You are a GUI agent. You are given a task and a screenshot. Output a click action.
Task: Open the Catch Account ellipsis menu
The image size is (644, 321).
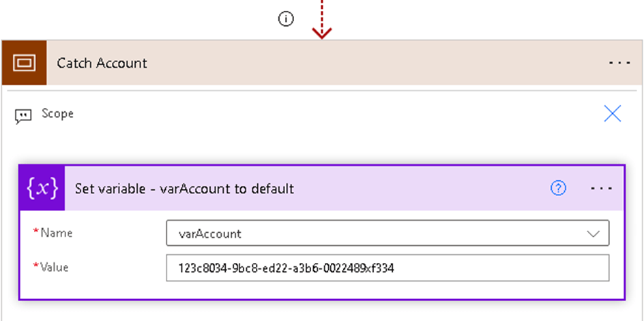pyautogui.click(x=619, y=63)
